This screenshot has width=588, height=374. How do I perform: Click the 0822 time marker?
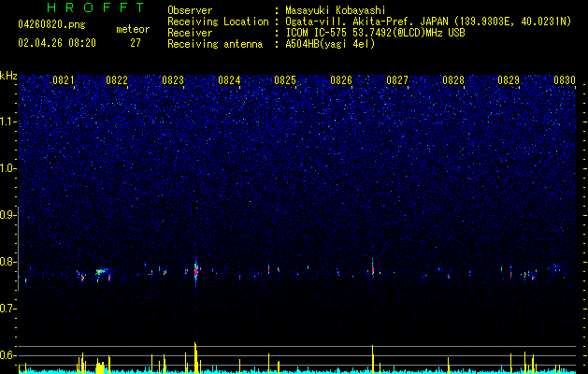coord(117,80)
